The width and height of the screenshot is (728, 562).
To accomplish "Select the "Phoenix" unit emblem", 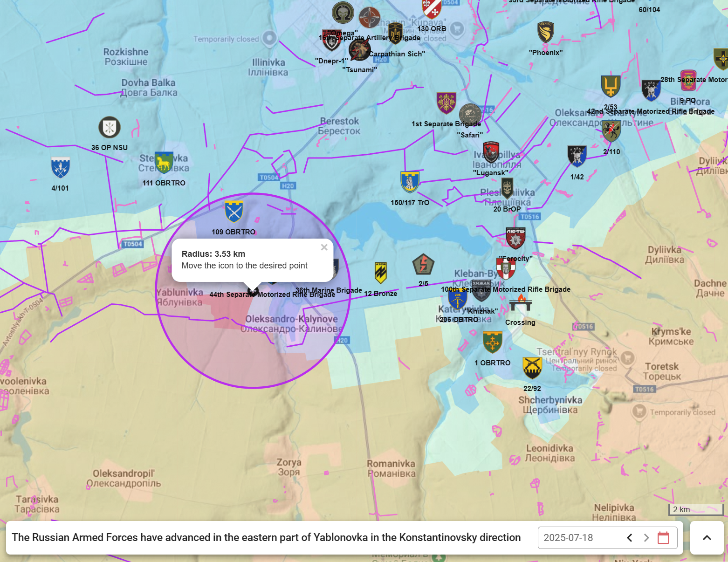I will [546, 33].
